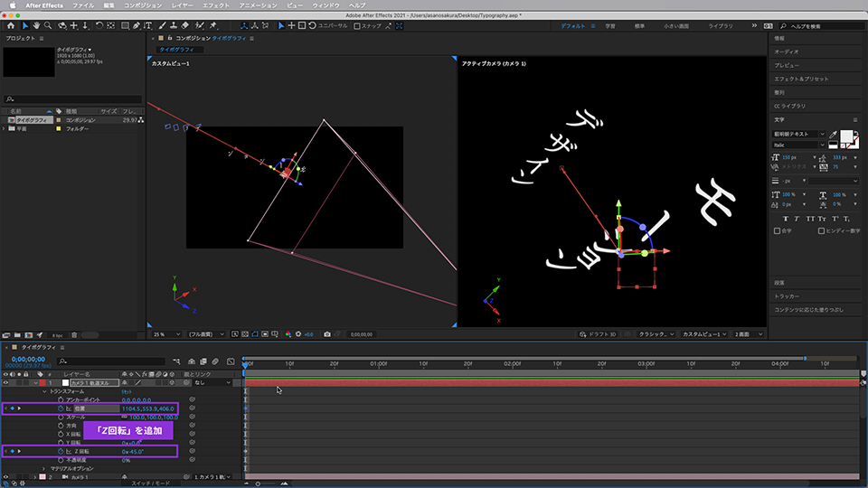Enable the 合字 (ligatures) checkbox
The image size is (868, 488).
[x=778, y=230]
